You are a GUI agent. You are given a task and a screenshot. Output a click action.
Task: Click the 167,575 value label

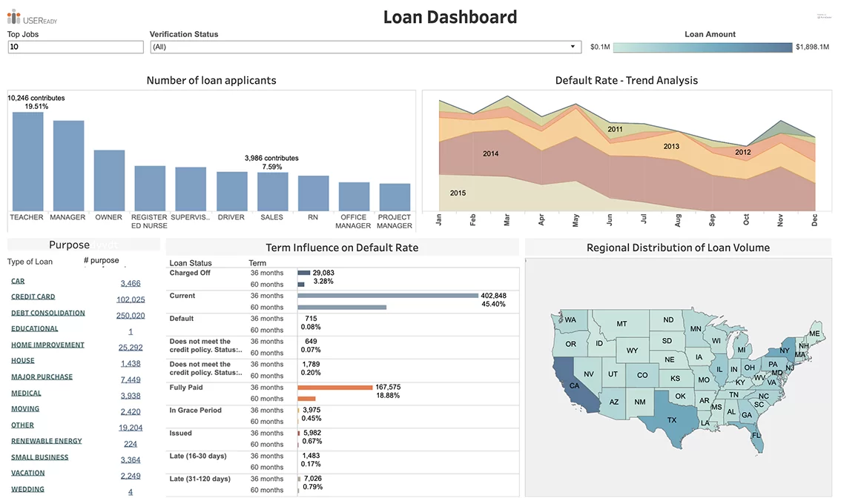point(388,387)
